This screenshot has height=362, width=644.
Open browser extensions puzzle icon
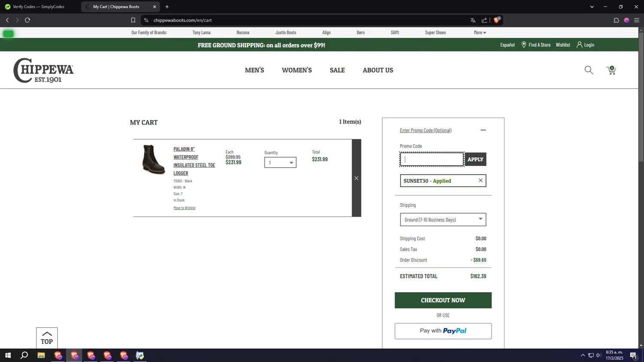coord(616,20)
